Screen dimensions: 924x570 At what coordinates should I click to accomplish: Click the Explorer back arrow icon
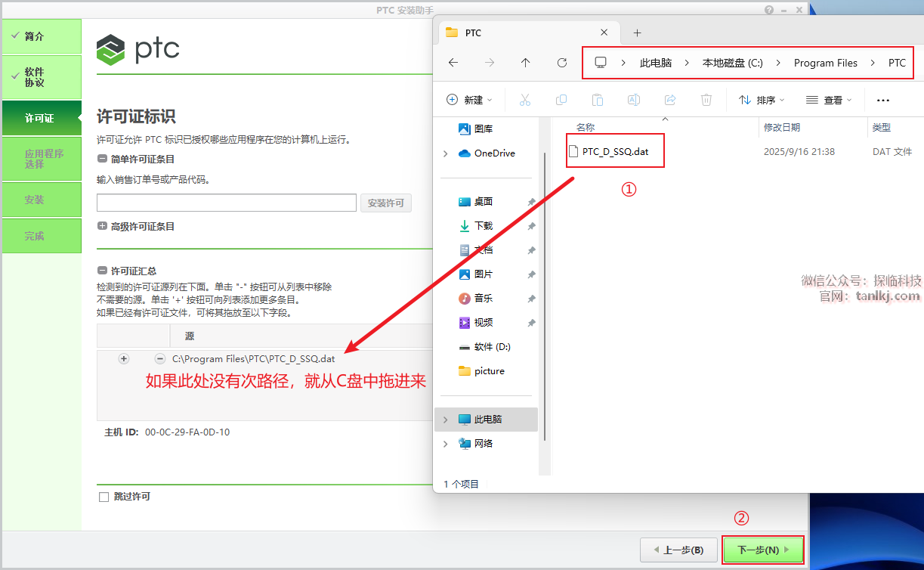453,63
